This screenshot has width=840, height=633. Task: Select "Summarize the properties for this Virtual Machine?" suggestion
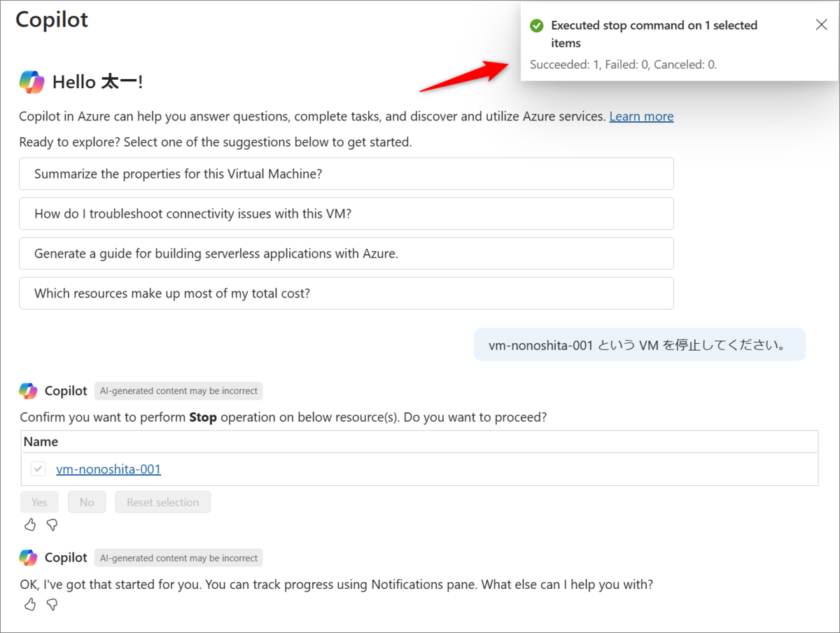pyautogui.click(x=346, y=174)
